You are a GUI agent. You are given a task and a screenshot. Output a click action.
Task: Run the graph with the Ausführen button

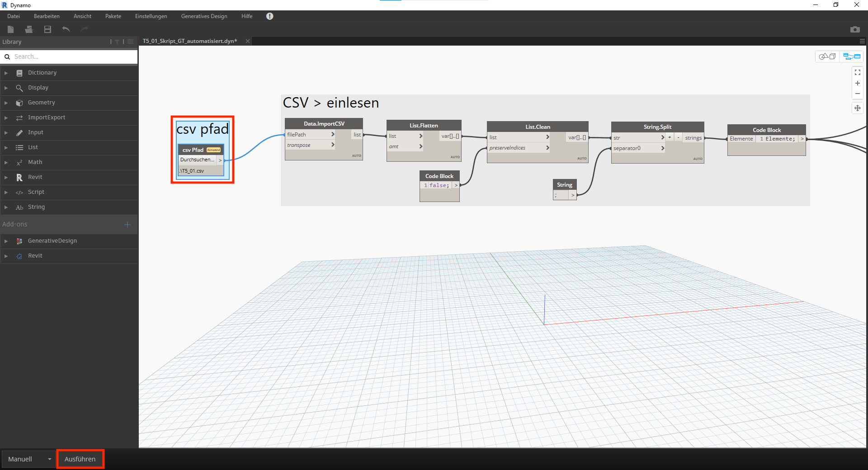80,459
